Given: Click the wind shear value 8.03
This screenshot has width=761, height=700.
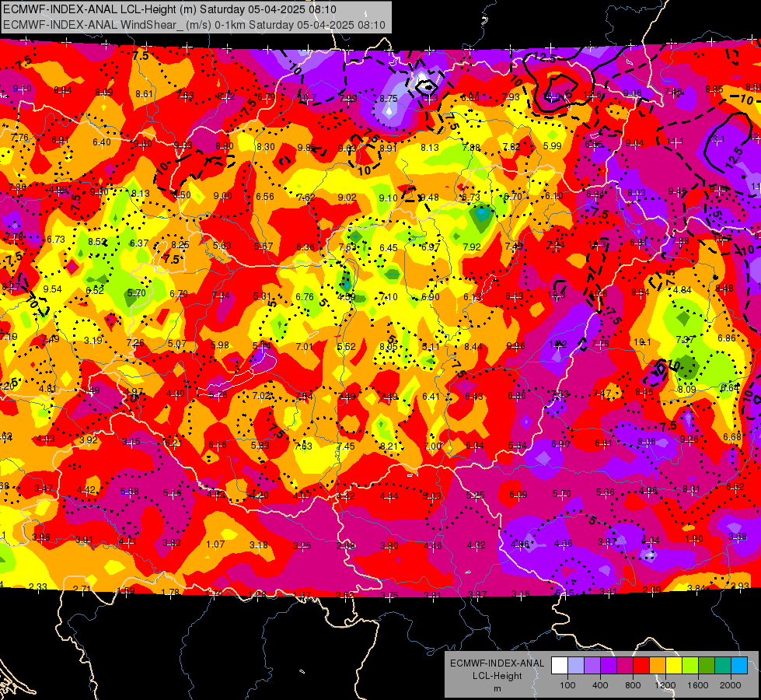Looking at the screenshot, I should point(637,193).
